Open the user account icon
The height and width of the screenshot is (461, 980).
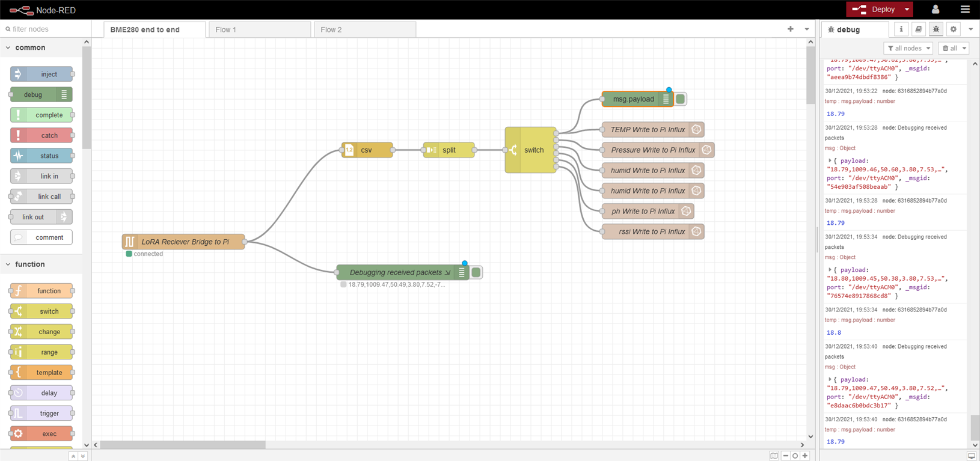point(936,10)
